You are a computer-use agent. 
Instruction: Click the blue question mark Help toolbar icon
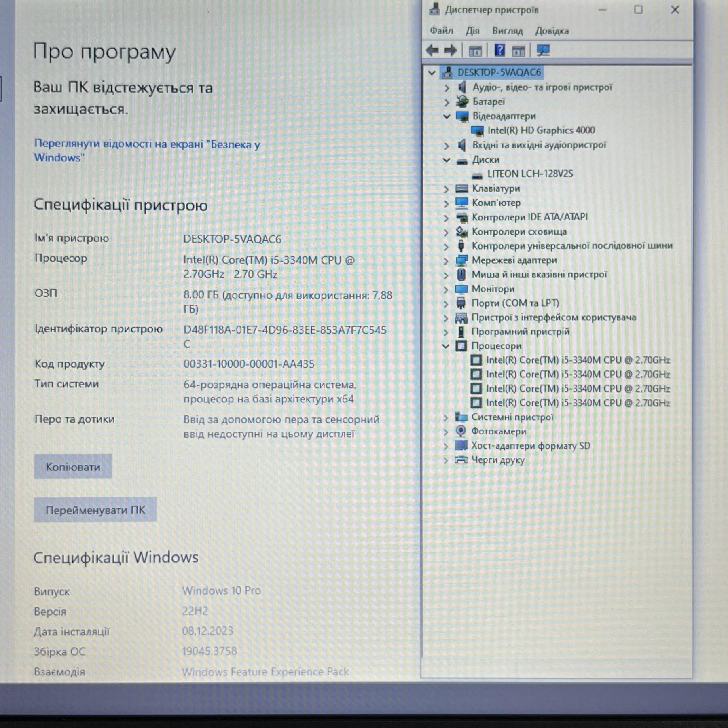point(500,50)
